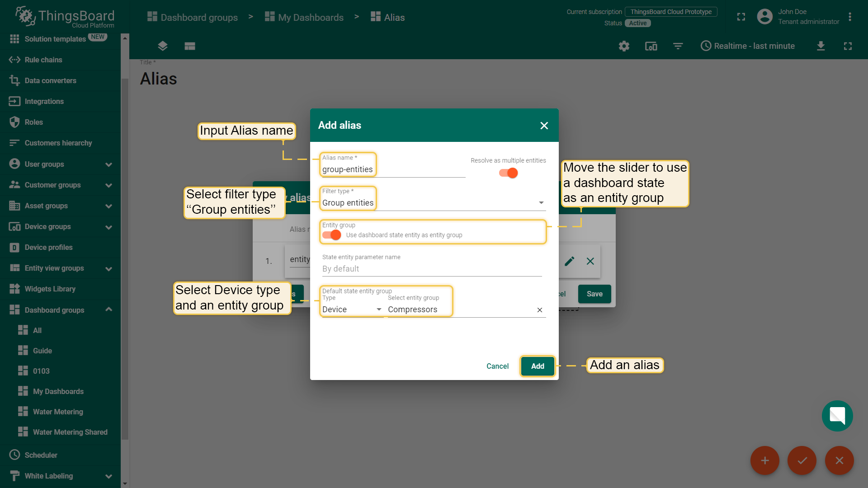Click the export dashboard download icon
This screenshot has height=488, width=868.
point(821,46)
